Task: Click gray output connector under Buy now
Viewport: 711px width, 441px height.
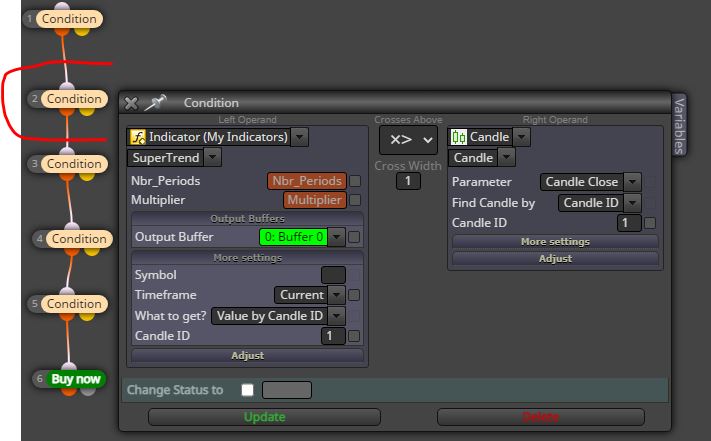Action: (x=88, y=391)
